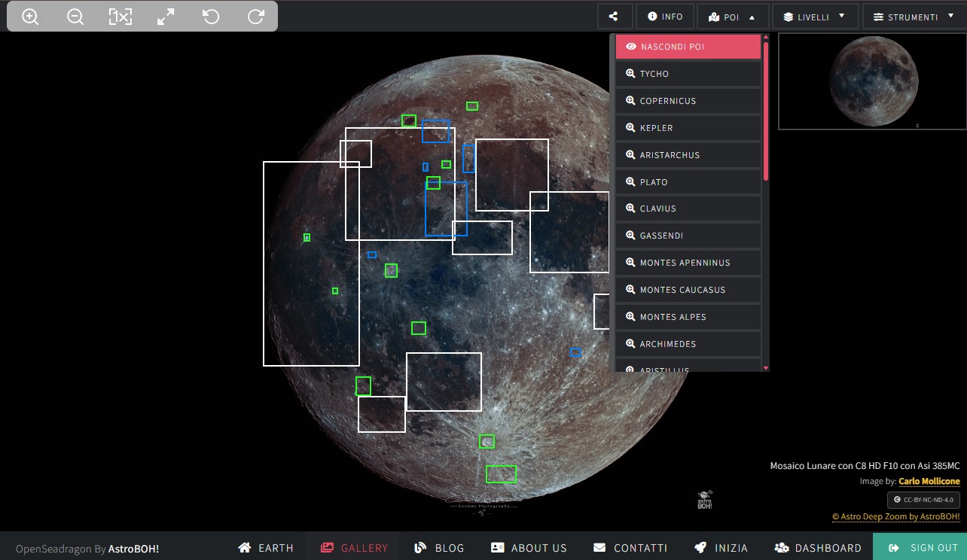Open the Info panel
Image resolution: width=967 pixels, height=560 pixels.
(664, 17)
